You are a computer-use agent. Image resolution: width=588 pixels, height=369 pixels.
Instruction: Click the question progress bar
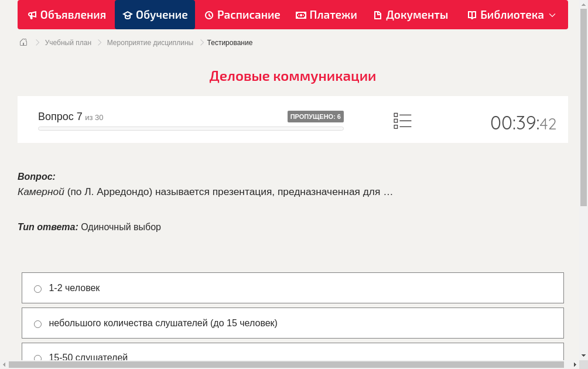point(190,128)
